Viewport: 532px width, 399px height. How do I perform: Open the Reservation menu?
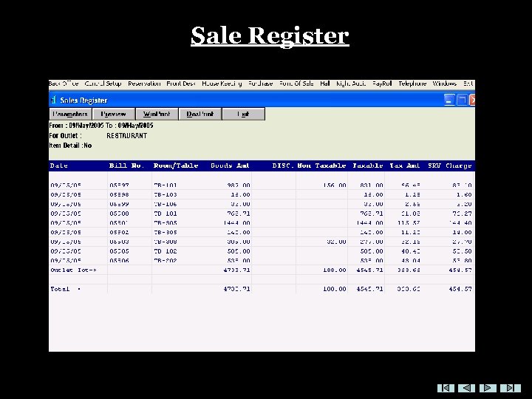[144, 83]
